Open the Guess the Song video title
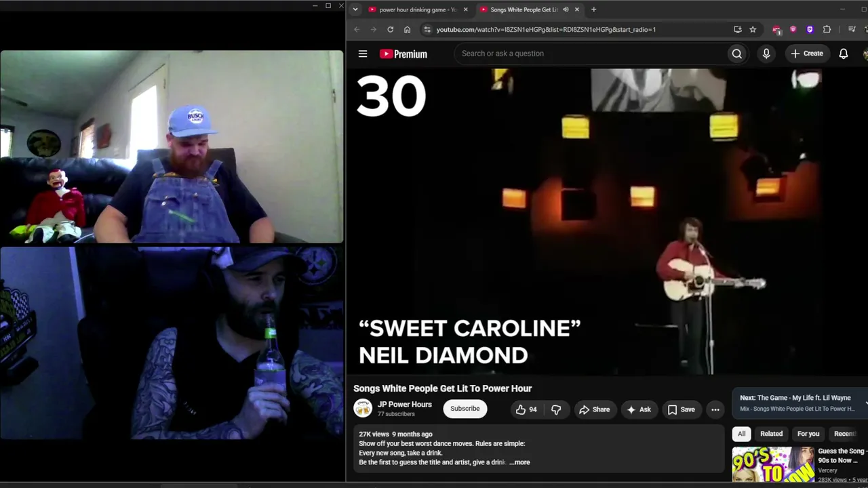Image resolution: width=868 pixels, height=488 pixels. point(842,455)
